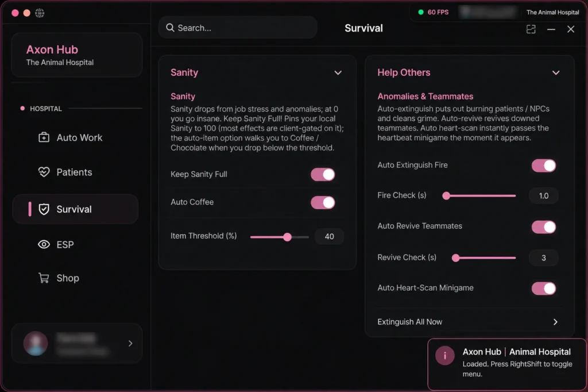Screen dimensions: 588x392
Task: Click the HOSPITAL section label
Action: point(46,109)
